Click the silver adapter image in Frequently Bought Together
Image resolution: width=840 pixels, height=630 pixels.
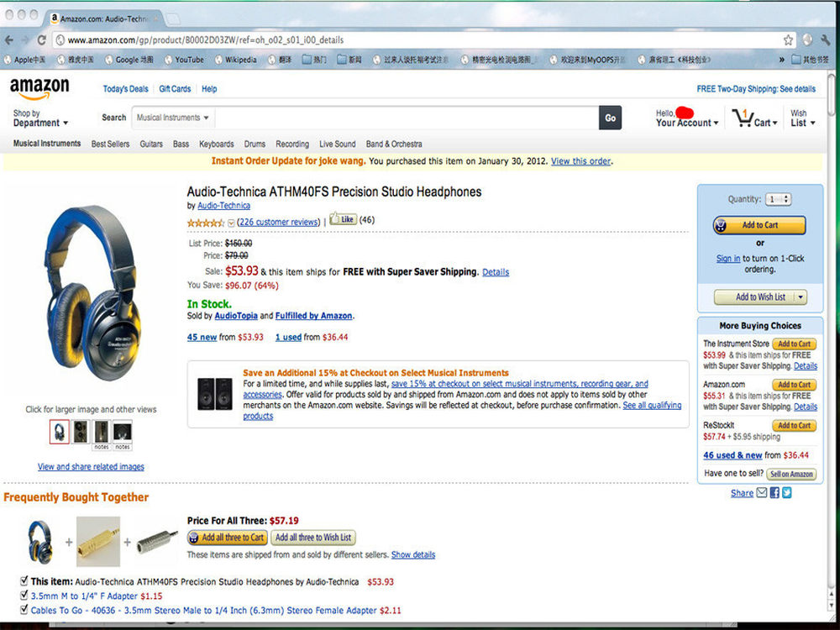coord(157,541)
